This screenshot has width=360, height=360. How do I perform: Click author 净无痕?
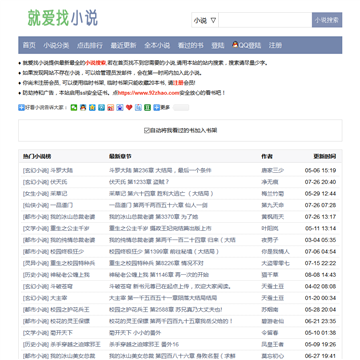point(270,182)
